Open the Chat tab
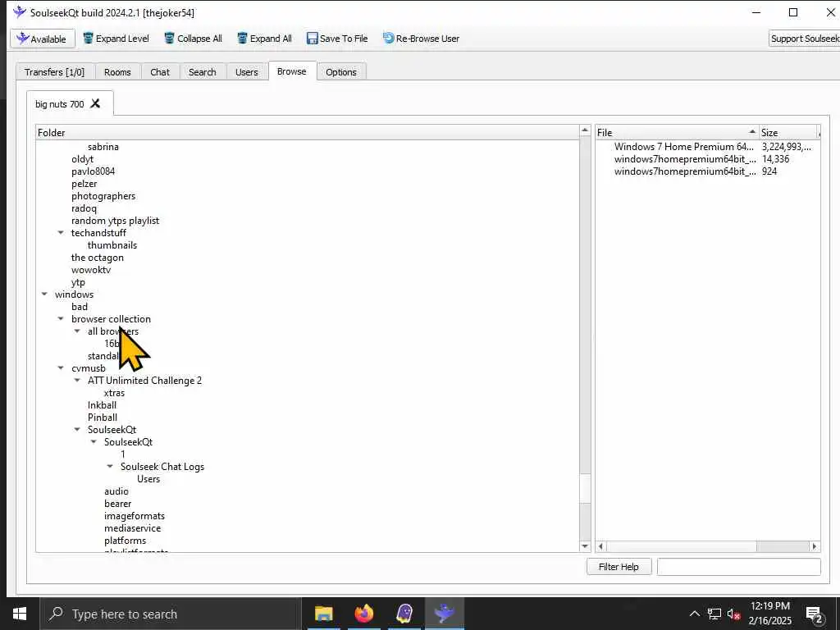Screen dimensions: 840x630 pyautogui.click(x=160, y=72)
